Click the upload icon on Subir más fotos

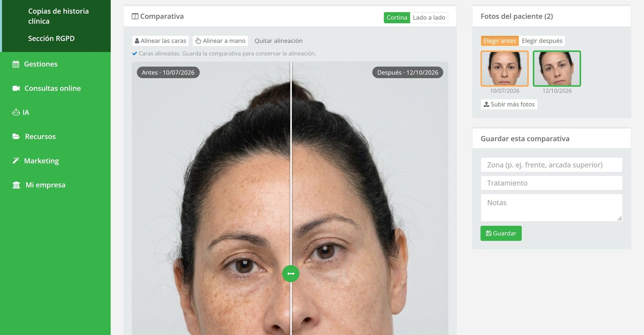coord(487,104)
